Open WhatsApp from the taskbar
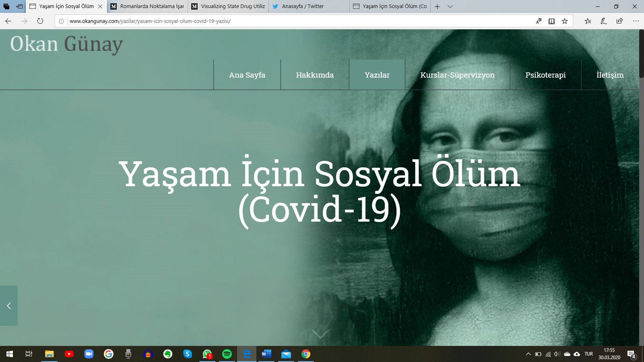The height and width of the screenshot is (362, 644). point(207,354)
